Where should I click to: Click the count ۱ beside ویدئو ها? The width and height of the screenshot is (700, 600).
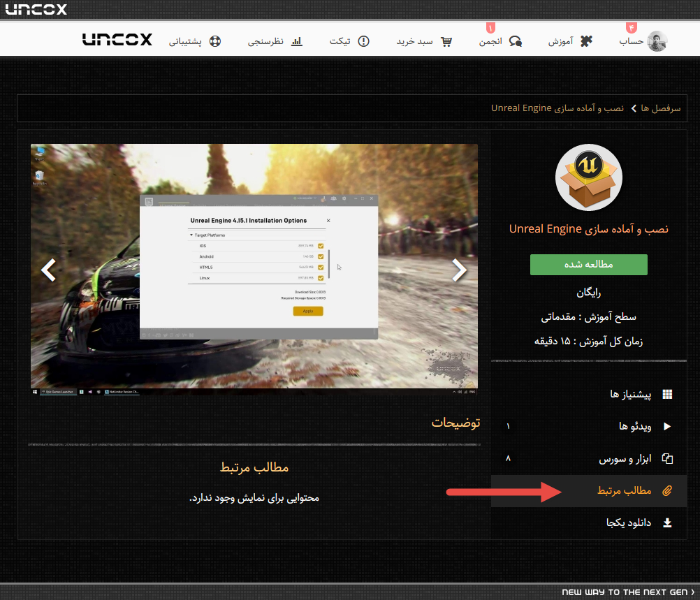508,426
